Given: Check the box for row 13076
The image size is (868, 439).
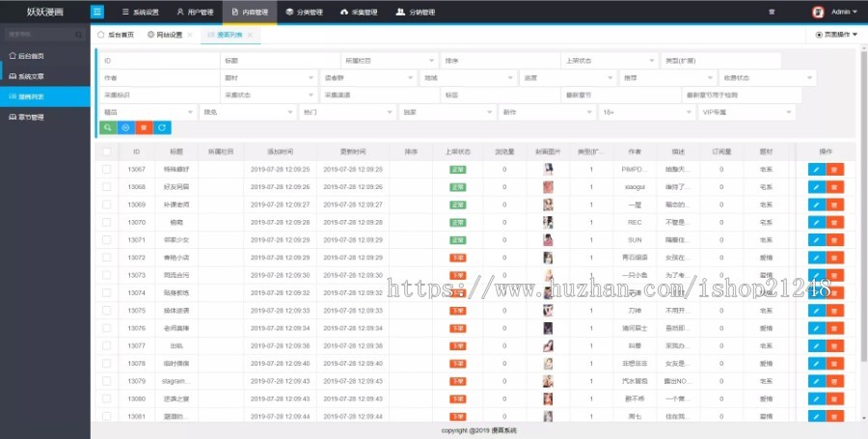Looking at the screenshot, I should (x=107, y=328).
